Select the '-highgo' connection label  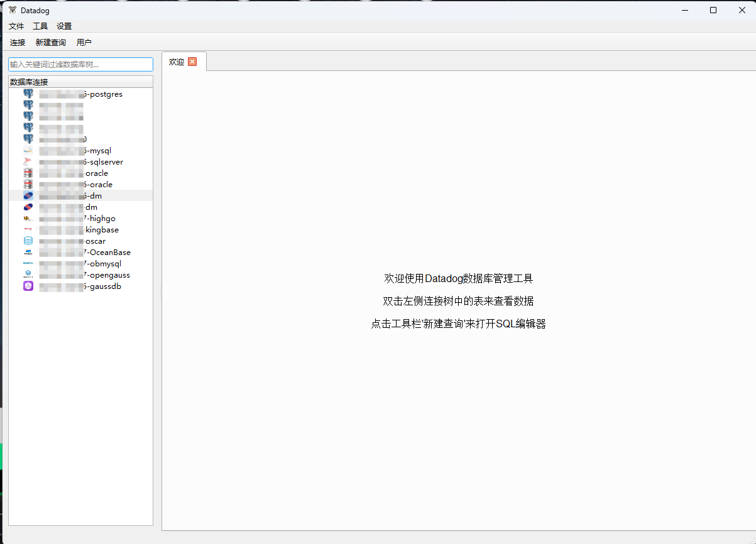click(x=77, y=219)
